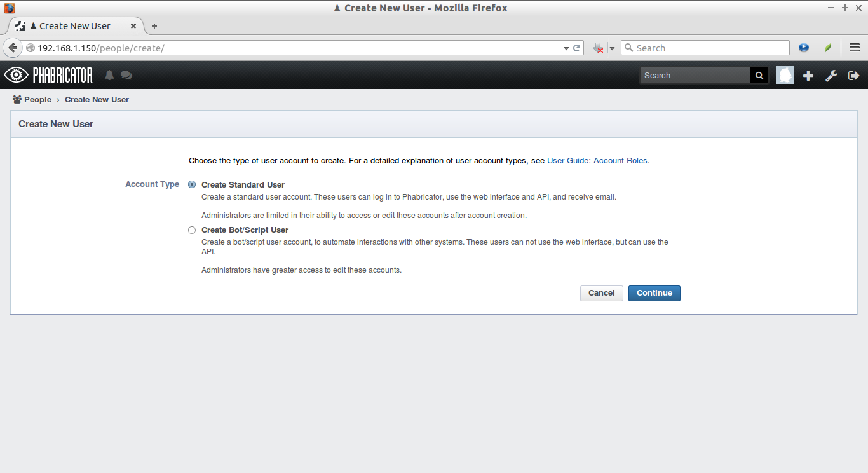This screenshot has width=868, height=473.
Task: Open the Firefox hamburger menu
Action: [x=855, y=48]
